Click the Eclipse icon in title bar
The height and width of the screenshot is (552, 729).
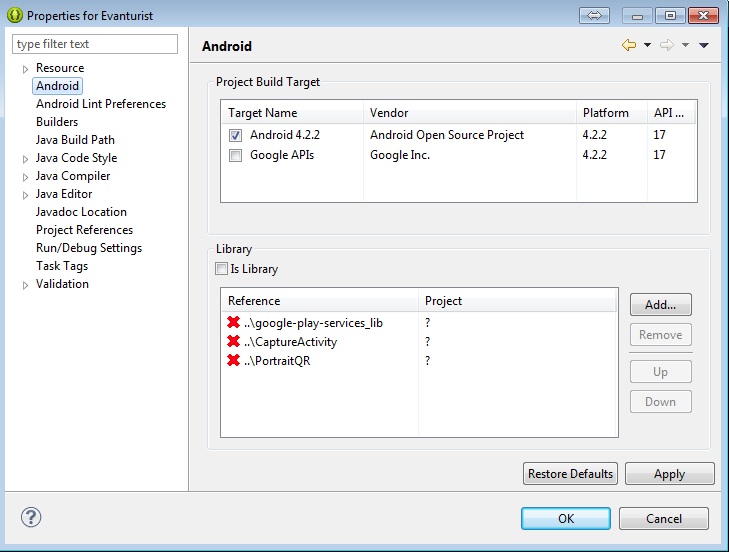point(15,15)
